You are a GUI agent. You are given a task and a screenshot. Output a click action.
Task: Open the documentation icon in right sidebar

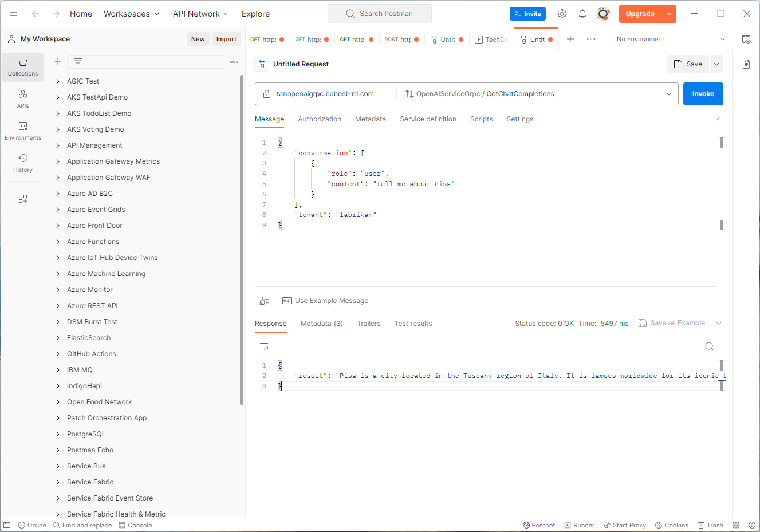point(746,64)
